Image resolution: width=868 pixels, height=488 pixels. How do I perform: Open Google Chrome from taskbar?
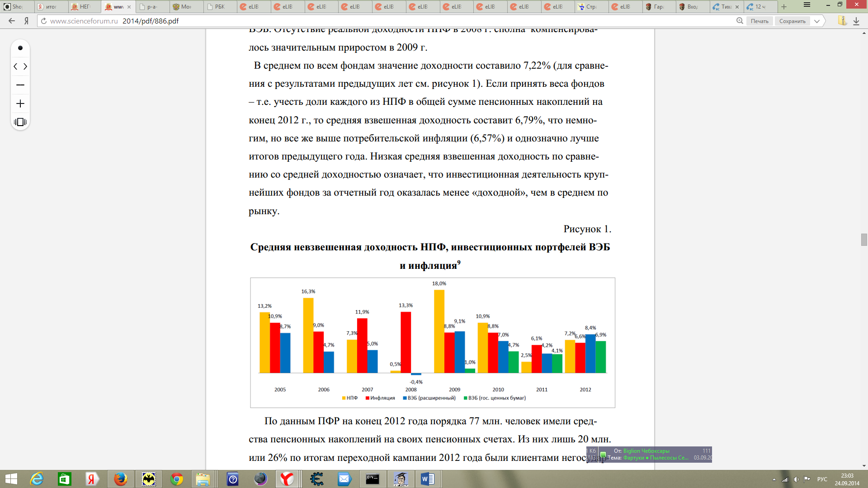tap(177, 479)
